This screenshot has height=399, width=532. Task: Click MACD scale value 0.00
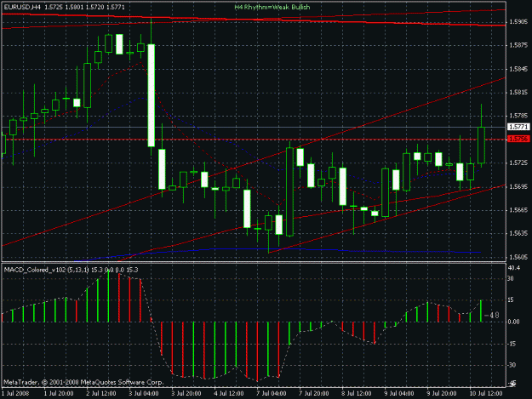pos(514,322)
